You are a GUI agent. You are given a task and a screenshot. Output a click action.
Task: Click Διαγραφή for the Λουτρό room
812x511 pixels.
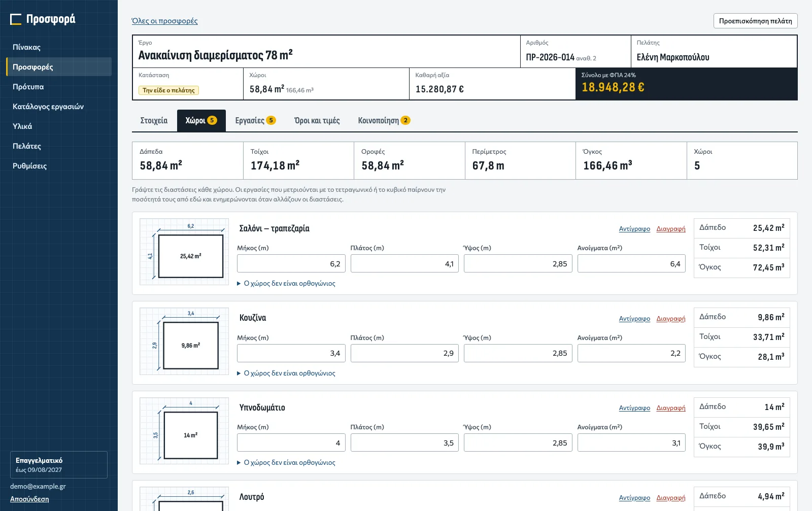click(x=671, y=498)
